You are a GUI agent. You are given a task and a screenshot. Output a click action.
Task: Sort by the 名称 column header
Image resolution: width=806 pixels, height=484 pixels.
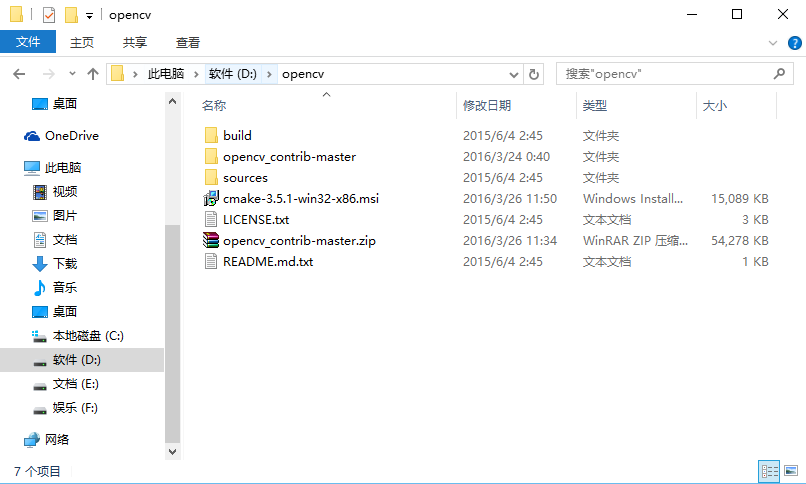pyautogui.click(x=214, y=105)
